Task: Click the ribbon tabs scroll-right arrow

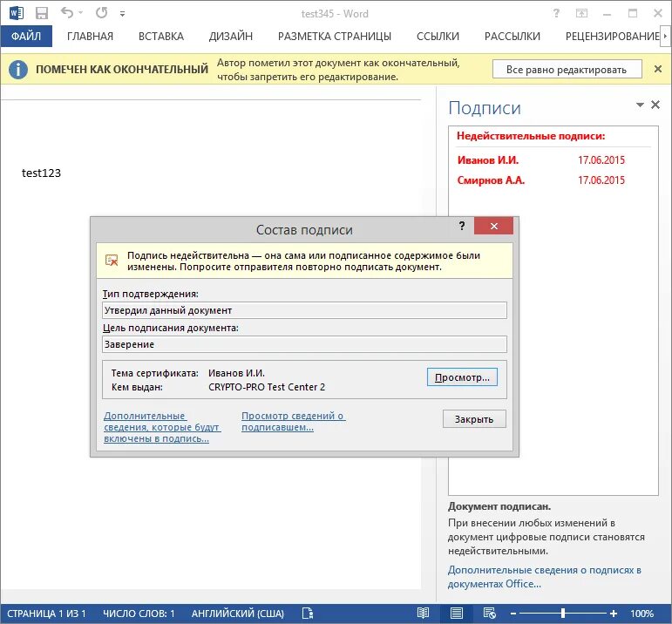Action: 666,36
